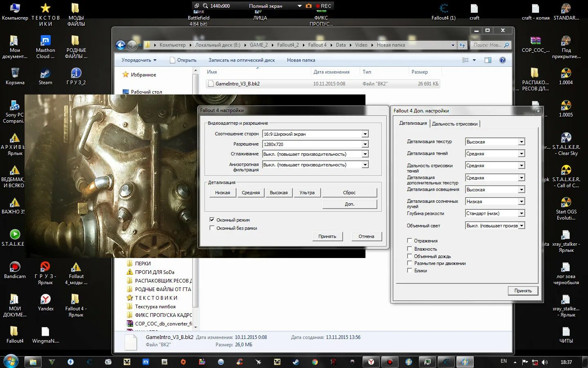Open the ЧИТЫ desktop file
The image size is (588, 368).
[x=566, y=334]
